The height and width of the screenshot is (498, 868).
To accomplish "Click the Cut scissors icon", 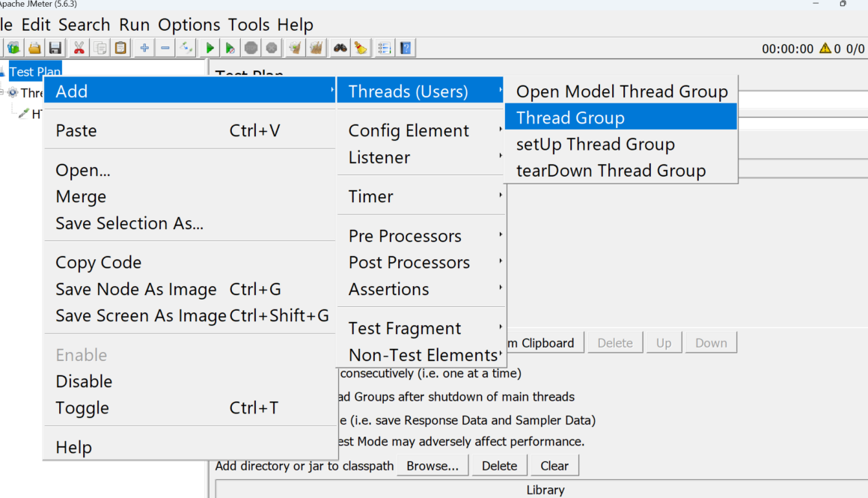I will click(79, 48).
